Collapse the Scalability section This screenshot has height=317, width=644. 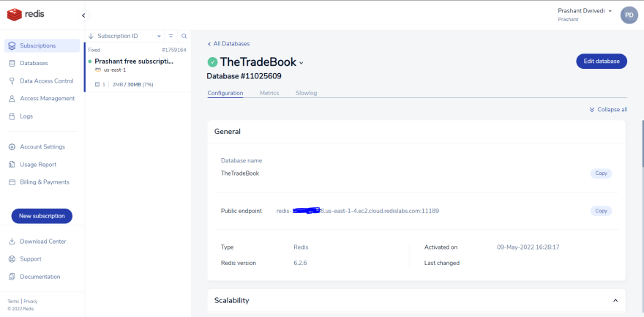pyautogui.click(x=615, y=301)
